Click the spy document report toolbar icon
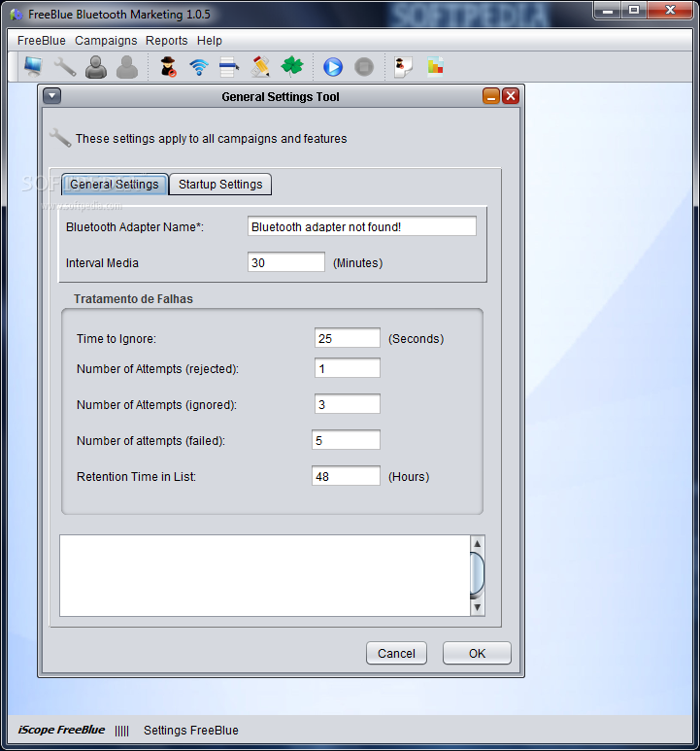This screenshot has height=751, width=700. click(x=403, y=67)
